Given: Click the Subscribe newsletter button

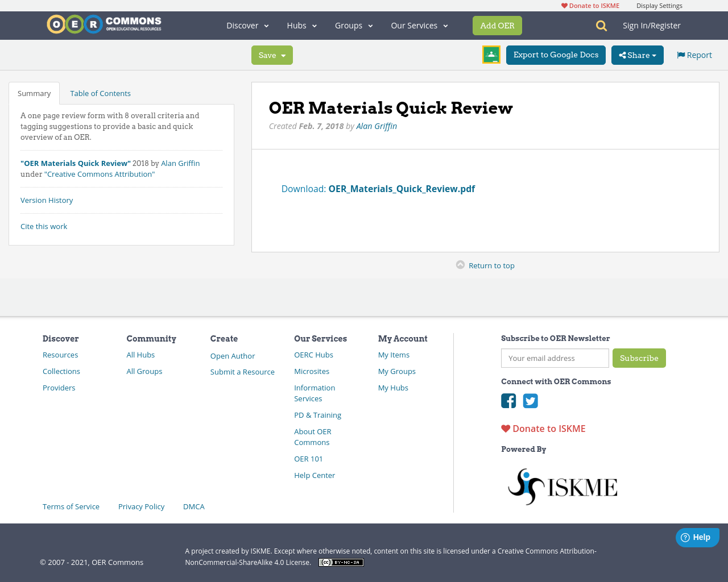Looking at the screenshot, I should (x=639, y=358).
